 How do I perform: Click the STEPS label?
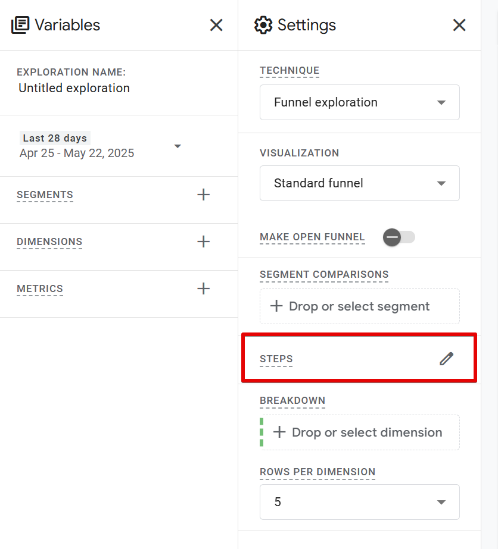pos(276,359)
